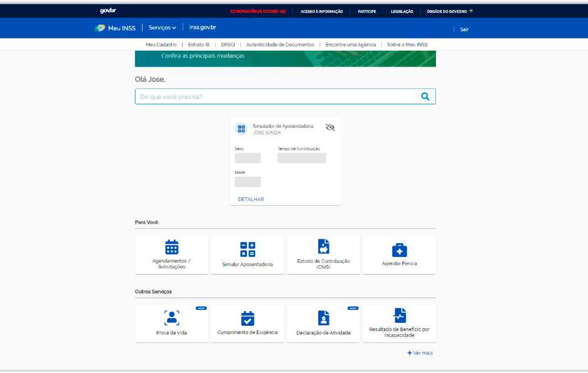This screenshot has width=588, height=373.
Task: Open Agendamentos / Solicitações calendar icon
Action: point(171,247)
